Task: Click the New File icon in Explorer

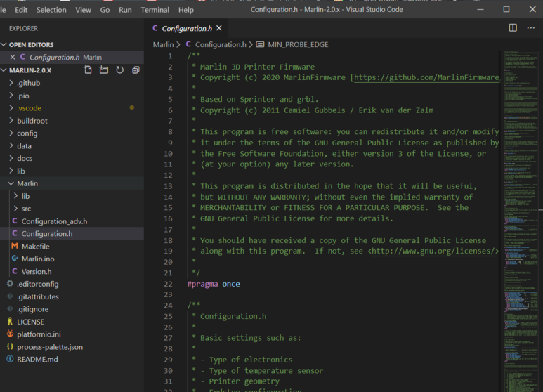Action: [88, 70]
